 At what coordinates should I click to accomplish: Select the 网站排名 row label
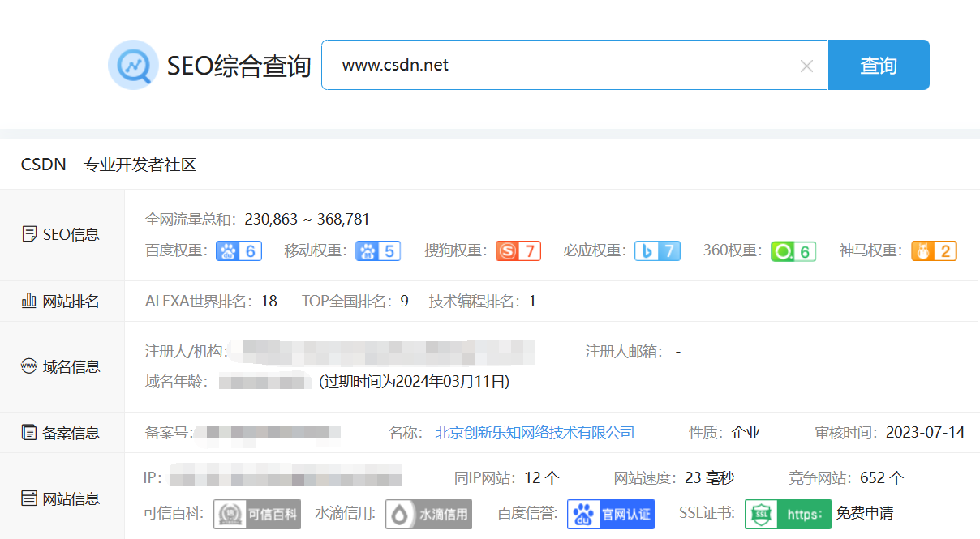tap(71, 302)
